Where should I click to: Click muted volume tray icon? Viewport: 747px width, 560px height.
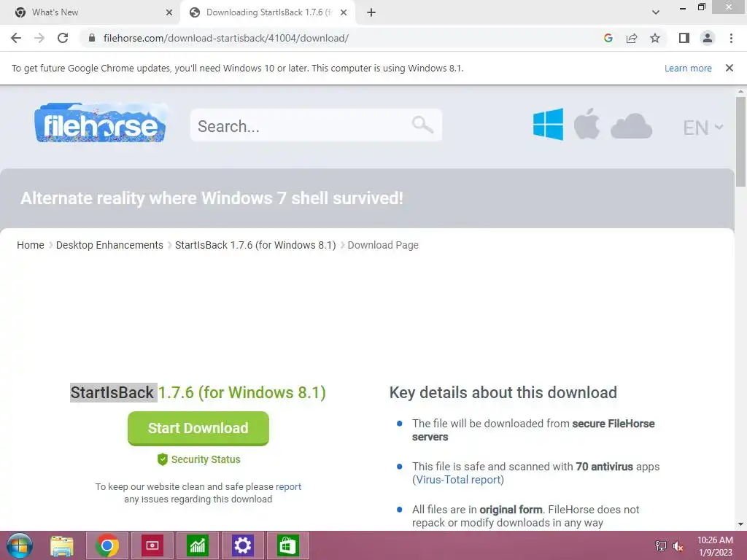click(x=678, y=546)
